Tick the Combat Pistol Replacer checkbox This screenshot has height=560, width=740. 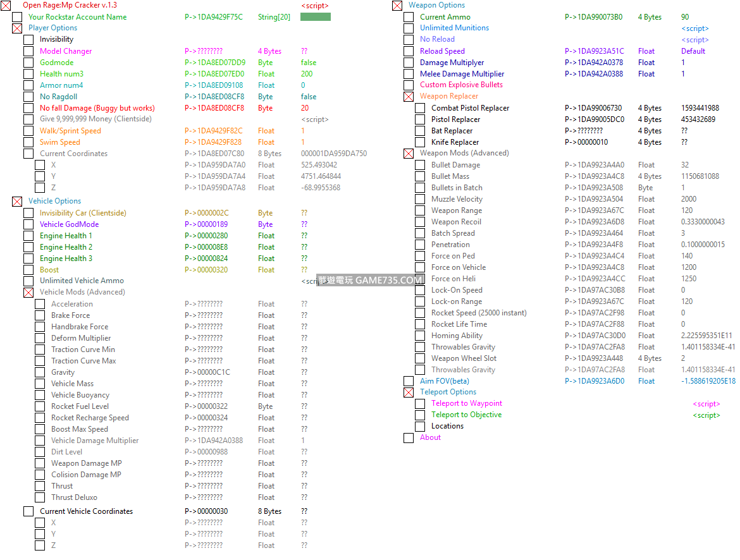pyautogui.click(x=420, y=108)
